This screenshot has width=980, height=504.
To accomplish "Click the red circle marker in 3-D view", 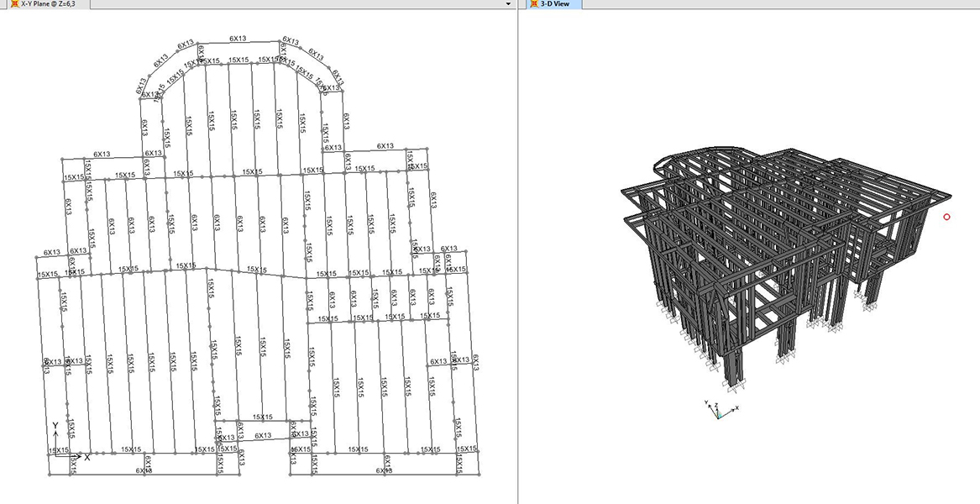I will (x=946, y=217).
